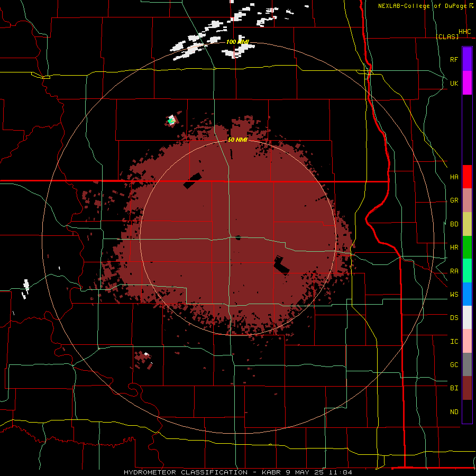Click the 50 NMI range ring label
The width and height of the screenshot is (476, 476).
pos(237,140)
